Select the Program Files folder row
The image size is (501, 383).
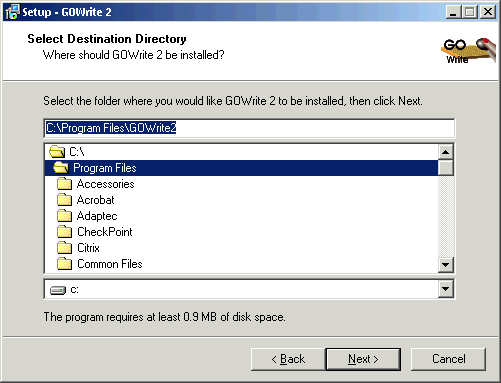[241, 168]
